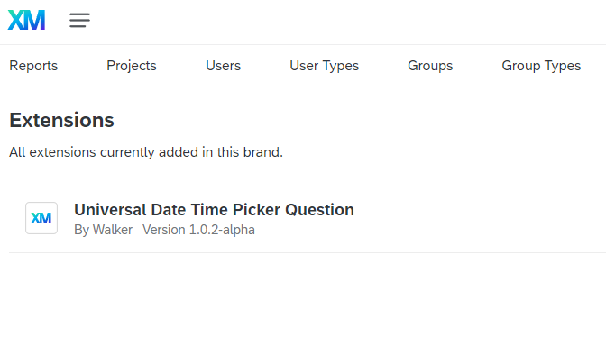Click the Extensions page heading
Screen dimensions: 606x364
tap(61, 120)
